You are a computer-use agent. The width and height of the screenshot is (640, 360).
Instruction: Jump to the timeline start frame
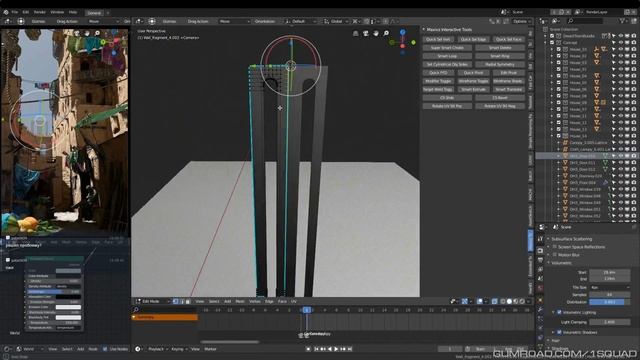click(316, 349)
